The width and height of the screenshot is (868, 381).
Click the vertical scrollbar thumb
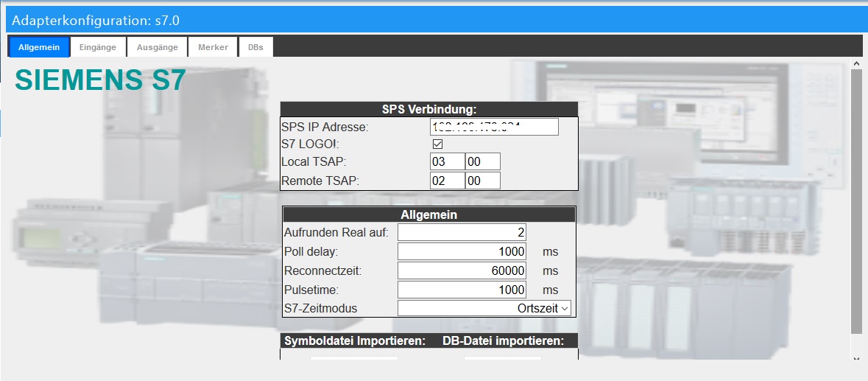(x=856, y=201)
